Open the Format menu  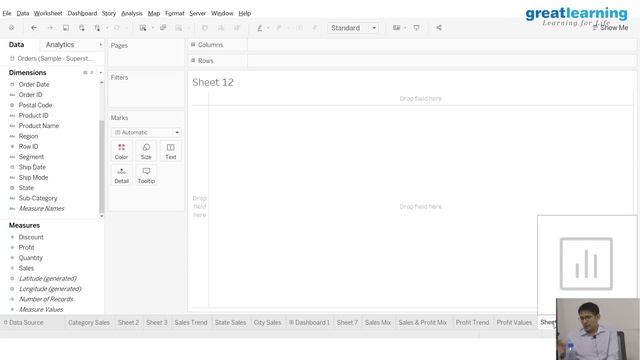pyautogui.click(x=175, y=13)
